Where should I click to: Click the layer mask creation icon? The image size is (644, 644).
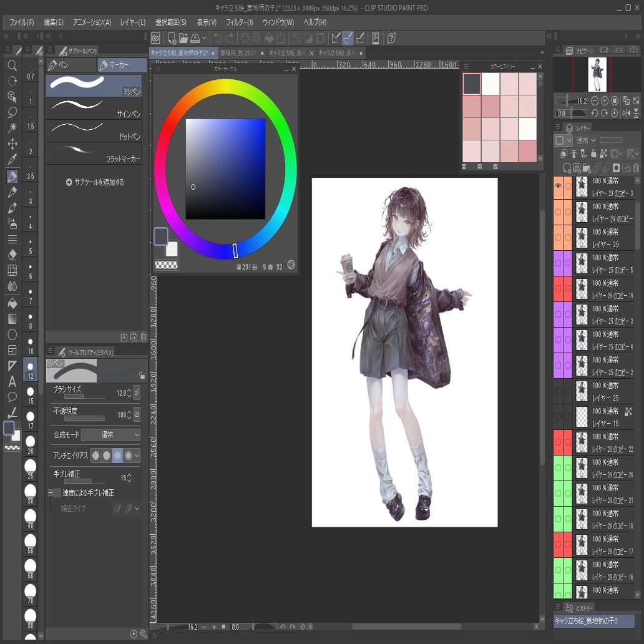pos(617,168)
